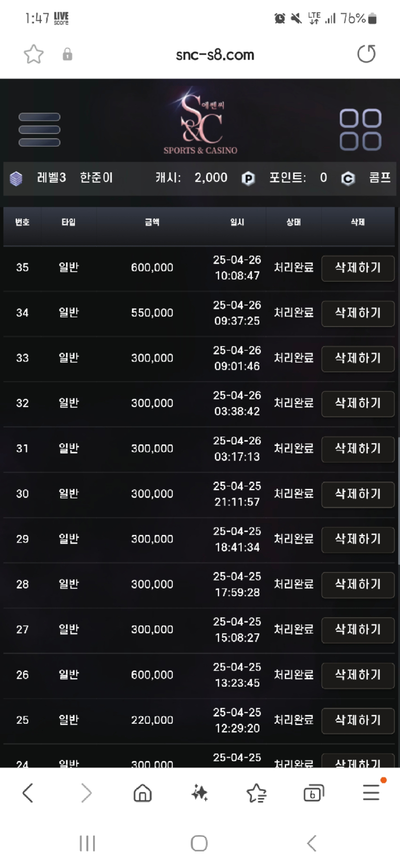The height and width of the screenshot is (868, 400).
Task: Go back using browser back arrow
Action: 28,793
